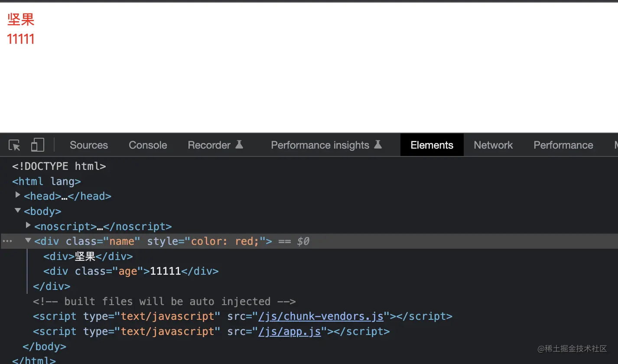The image size is (618, 364).
Task: Select the div class age row
Action: point(131,271)
